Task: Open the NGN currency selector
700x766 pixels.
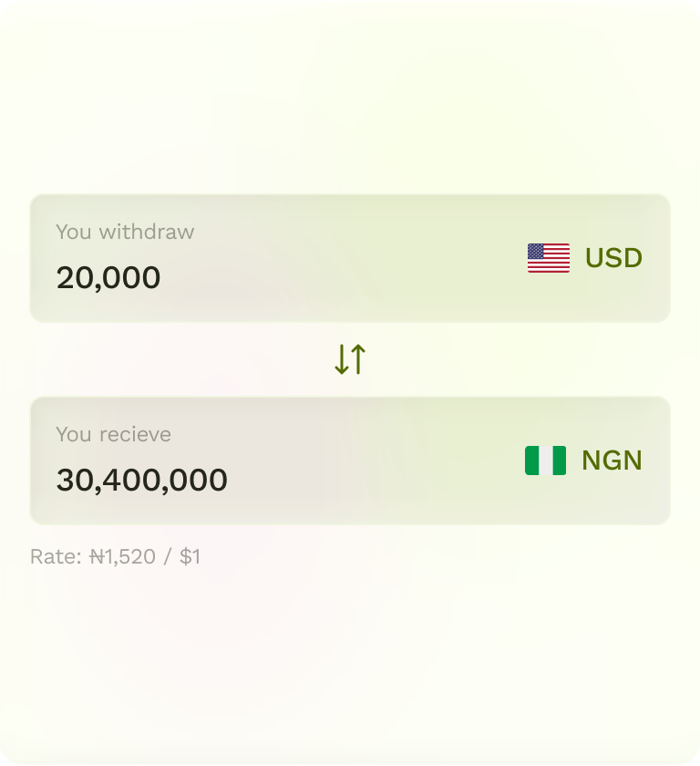Action: (x=583, y=461)
